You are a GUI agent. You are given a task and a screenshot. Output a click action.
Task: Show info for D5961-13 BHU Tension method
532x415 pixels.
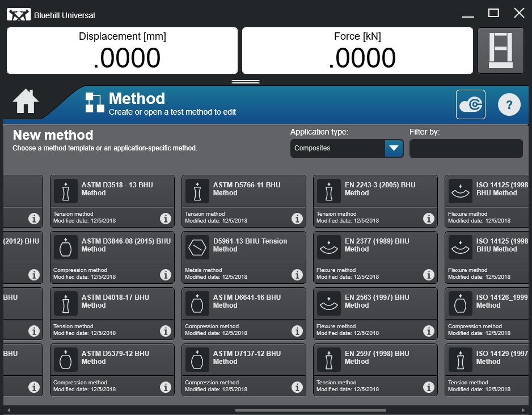click(297, 275)
